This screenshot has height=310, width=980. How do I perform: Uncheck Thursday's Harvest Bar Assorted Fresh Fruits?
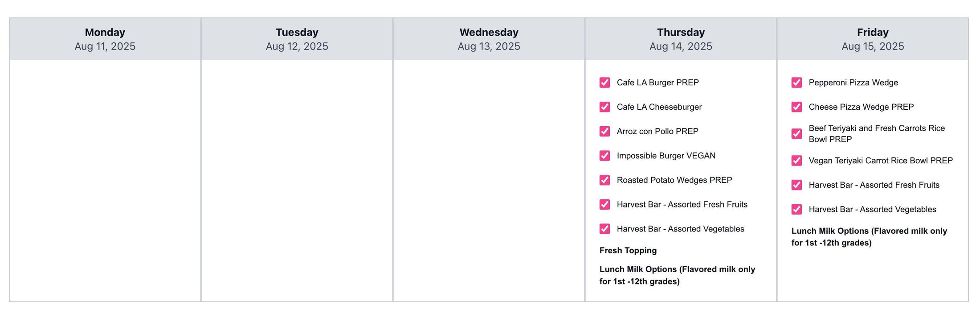[x=604, y=204]
